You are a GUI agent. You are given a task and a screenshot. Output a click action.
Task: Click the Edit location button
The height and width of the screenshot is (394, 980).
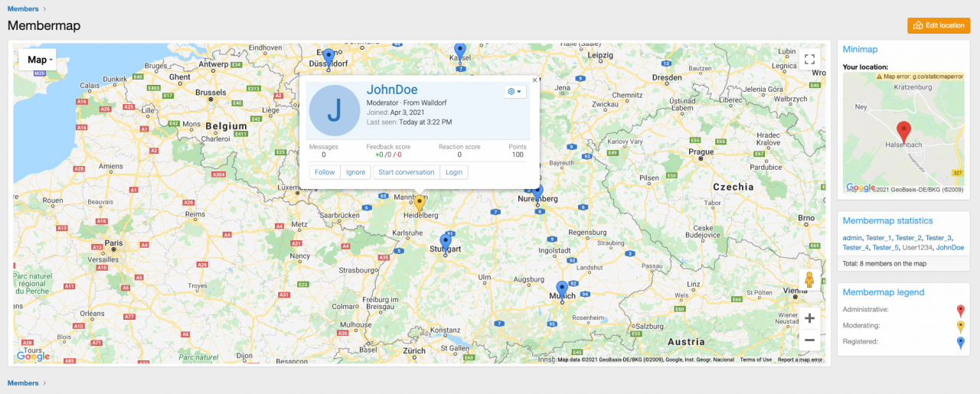[939, 25]
